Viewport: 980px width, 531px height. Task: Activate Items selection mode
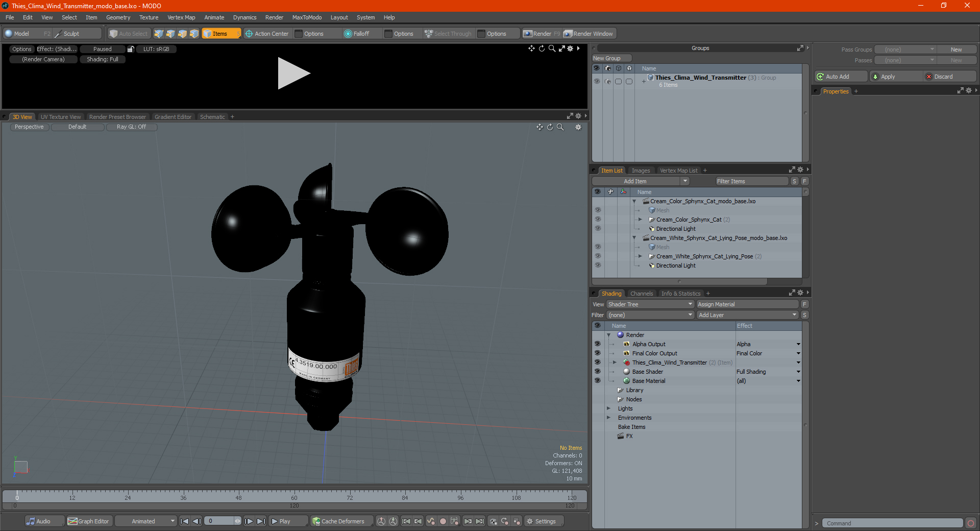(221, 34)
